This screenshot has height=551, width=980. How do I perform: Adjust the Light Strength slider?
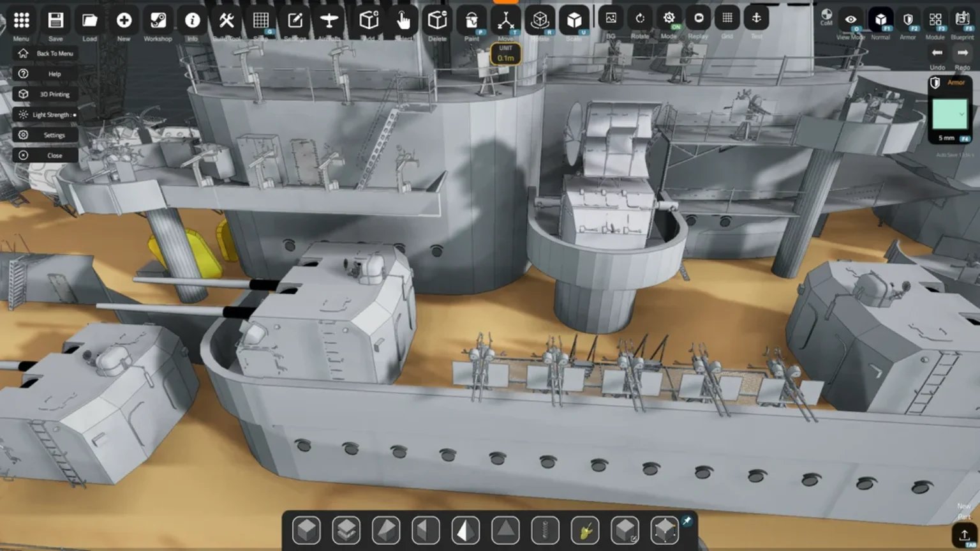[x=74, y=115]
